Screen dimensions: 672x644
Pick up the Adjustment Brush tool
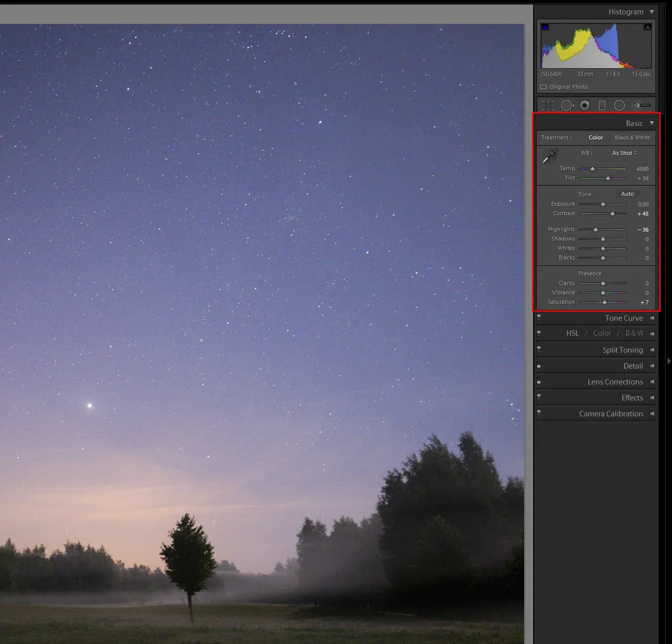click(x=642, y=105)
